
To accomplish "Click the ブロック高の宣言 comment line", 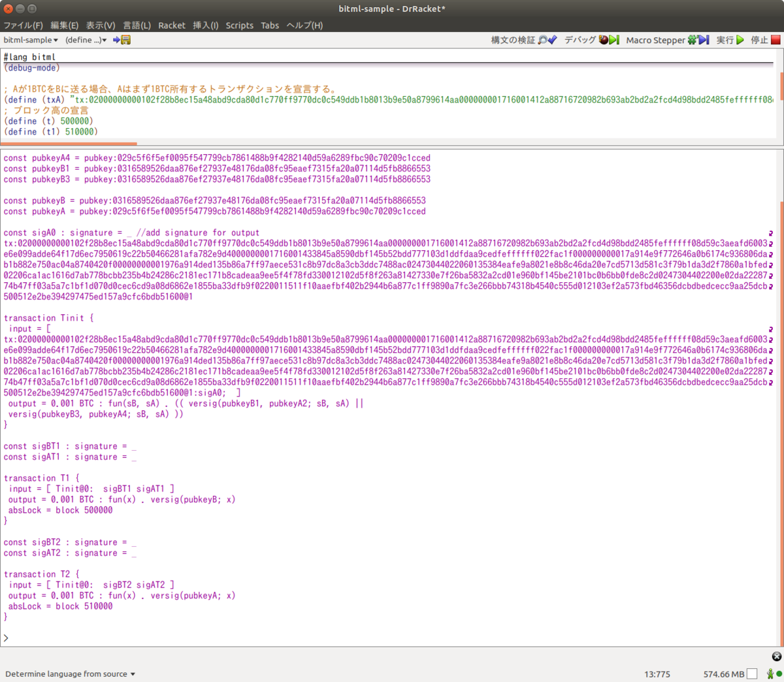I will tap(46, 110).
